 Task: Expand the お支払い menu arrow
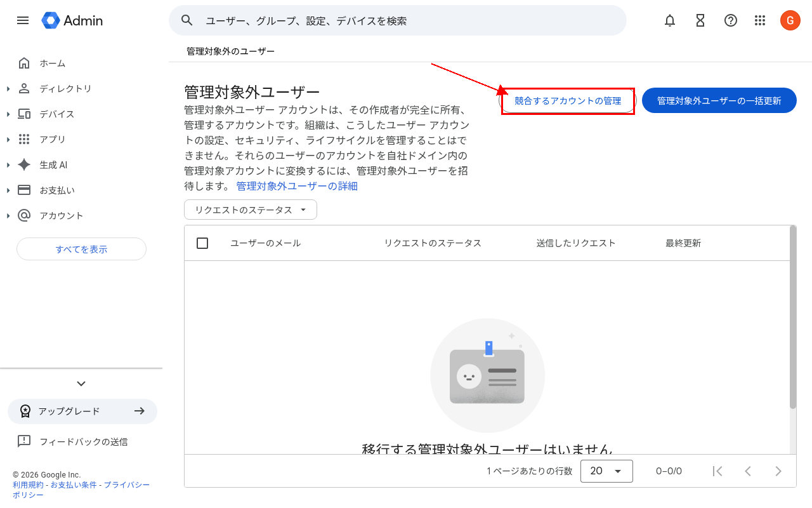click(8, 190)
